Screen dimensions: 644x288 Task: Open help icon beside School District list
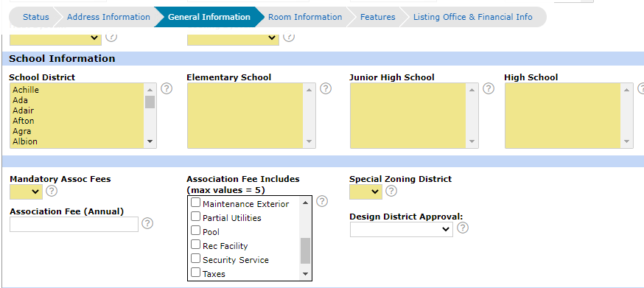click(x=167, y=88)
